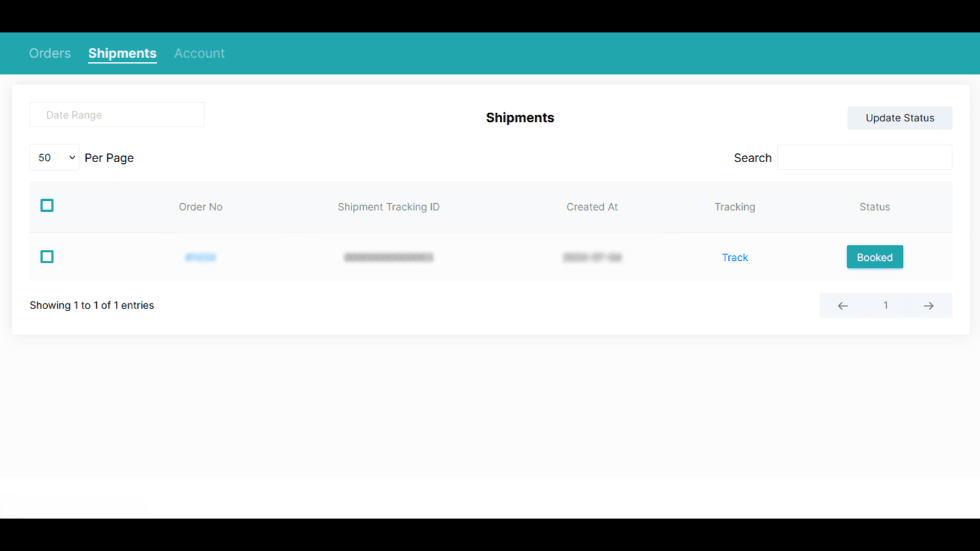Check the checkbox for the shipment row

(47, 257)
